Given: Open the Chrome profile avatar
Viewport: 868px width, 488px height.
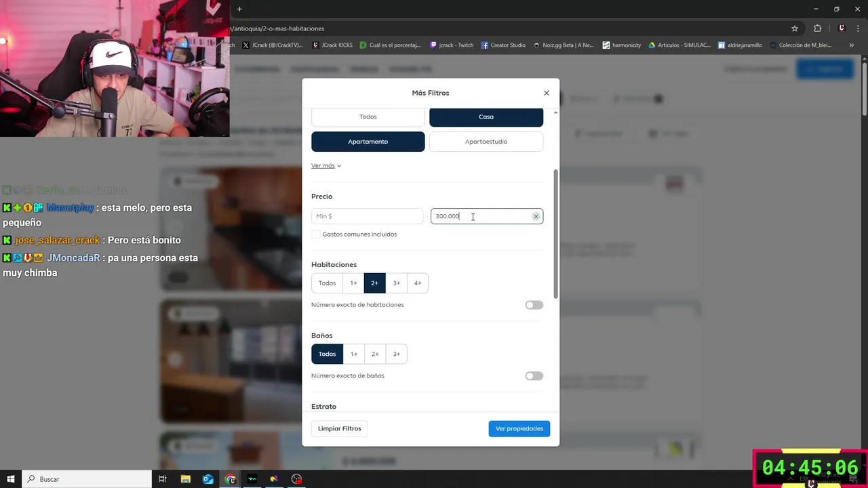Looking at the screenshot, I should tap(842, 28).
